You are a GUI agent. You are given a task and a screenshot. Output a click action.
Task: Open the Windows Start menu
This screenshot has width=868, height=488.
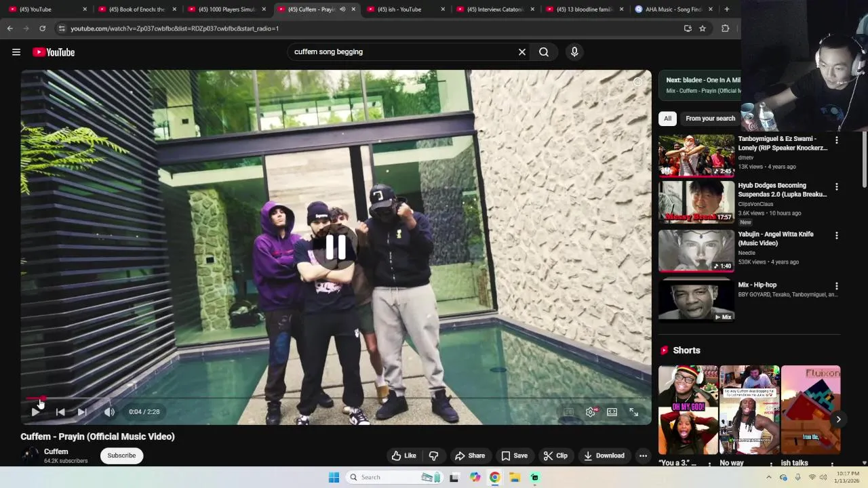click(334, 477)
